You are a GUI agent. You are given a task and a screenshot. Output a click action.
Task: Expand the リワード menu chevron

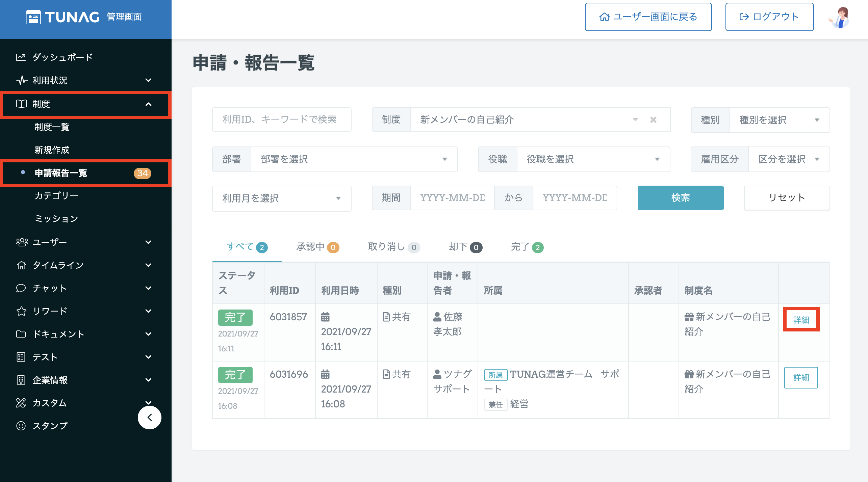(x=148, y=311)
